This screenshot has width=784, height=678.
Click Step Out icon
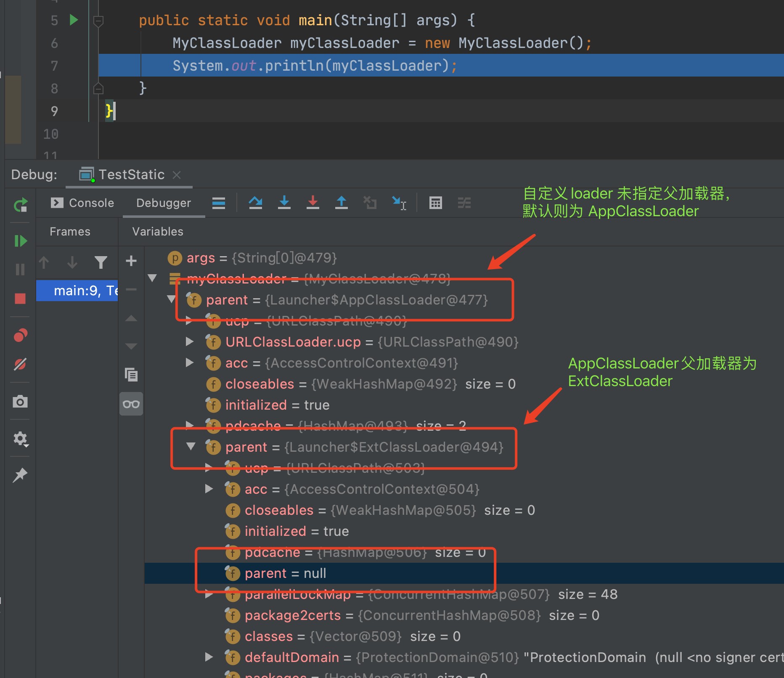[x=342, y=202]
